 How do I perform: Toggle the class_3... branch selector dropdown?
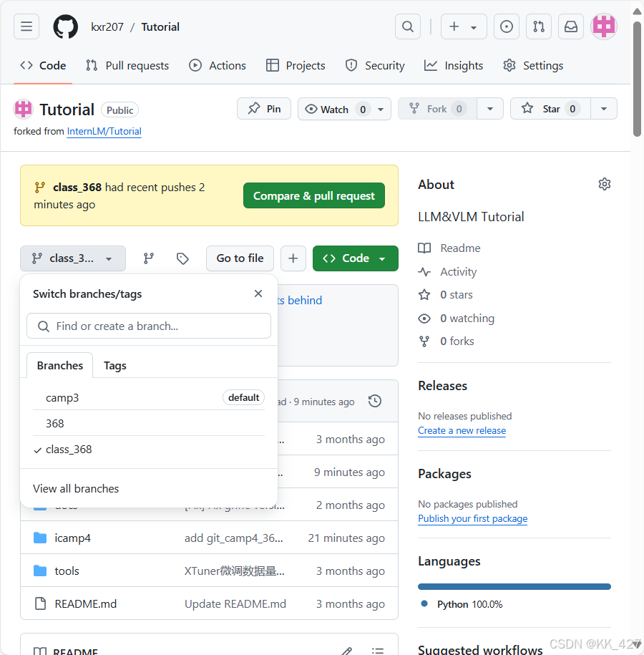pos(73,258)
